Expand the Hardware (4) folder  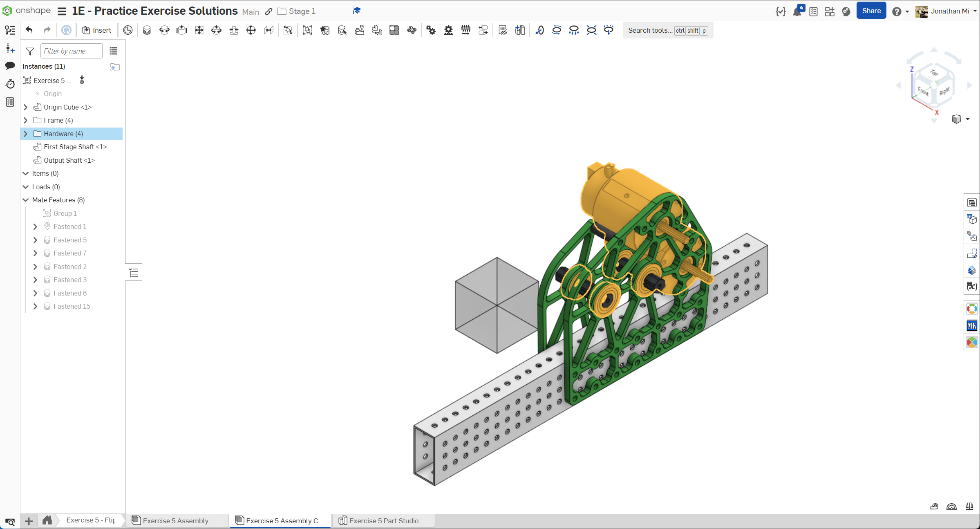[26, 134]
